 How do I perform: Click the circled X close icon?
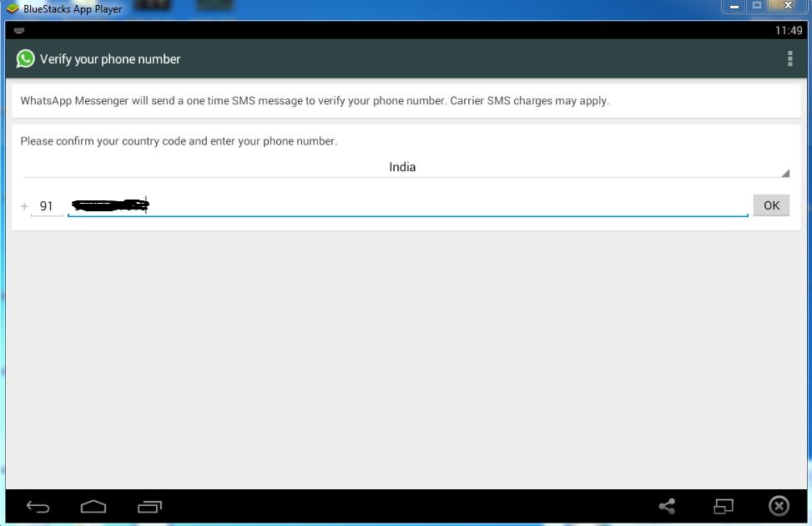point(779,506)
